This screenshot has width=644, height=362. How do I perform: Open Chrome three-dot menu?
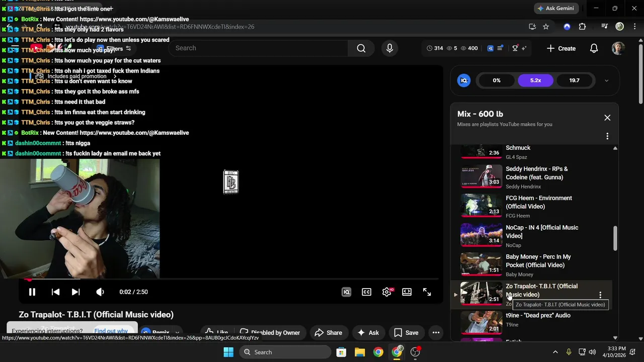(634, 27)
